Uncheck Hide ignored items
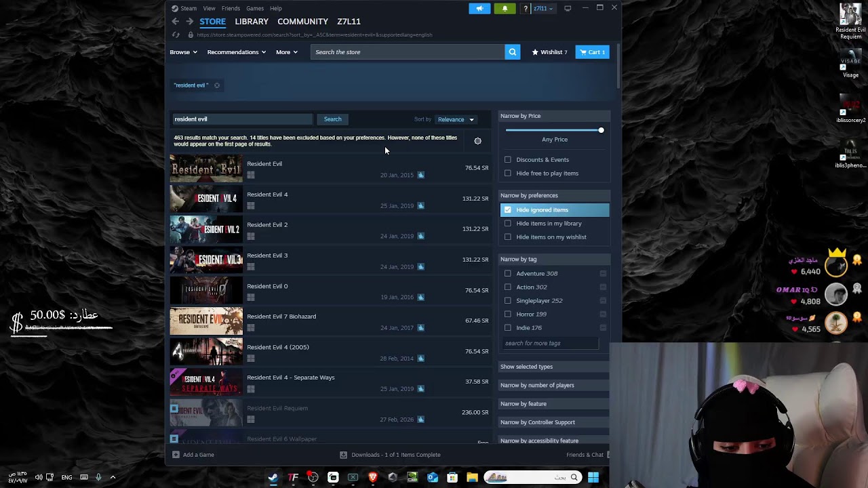This screenshot has width=868, height=488. click(x=508, y=210)
